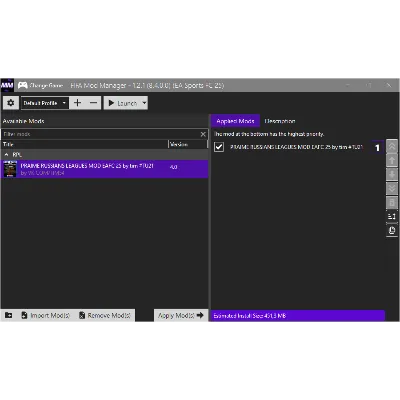Uncheck the PRAIME RUSSIANS LEAGUES applied mod
The image size is (400, 400).
tap(219, 147)
